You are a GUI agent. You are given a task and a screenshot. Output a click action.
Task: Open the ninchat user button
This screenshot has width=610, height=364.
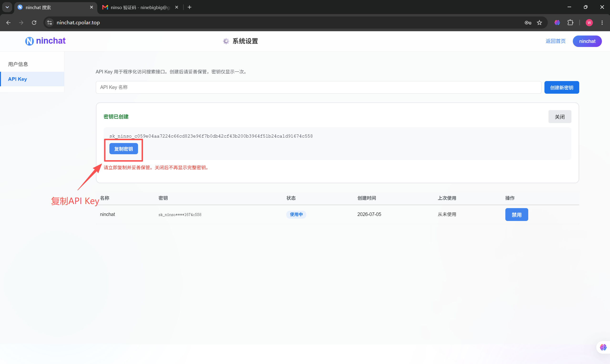point(587,41)
